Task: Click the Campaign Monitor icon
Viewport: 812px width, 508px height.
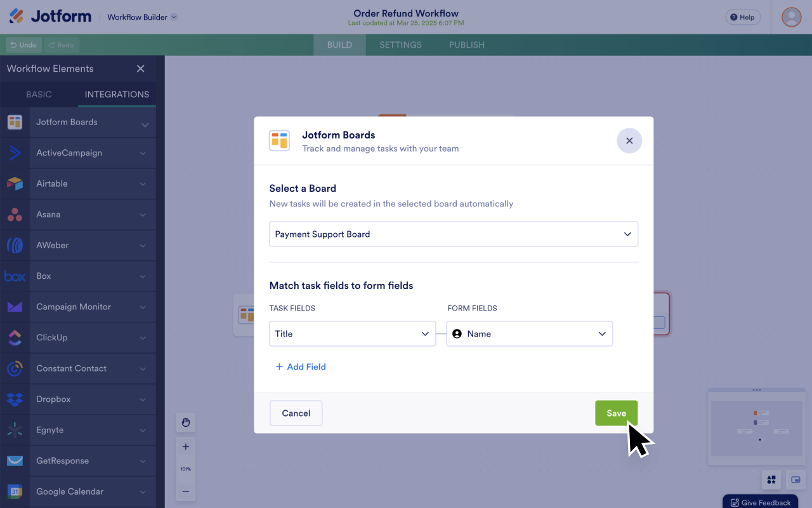Action: 15,307
